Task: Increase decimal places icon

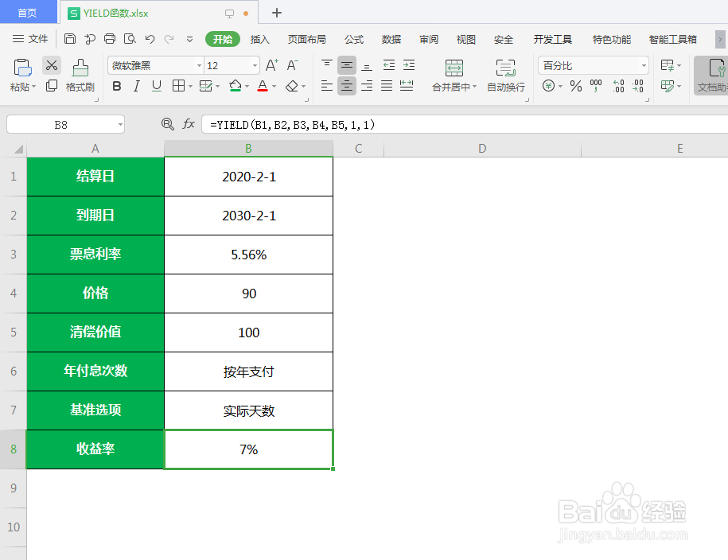Action: 618,86
